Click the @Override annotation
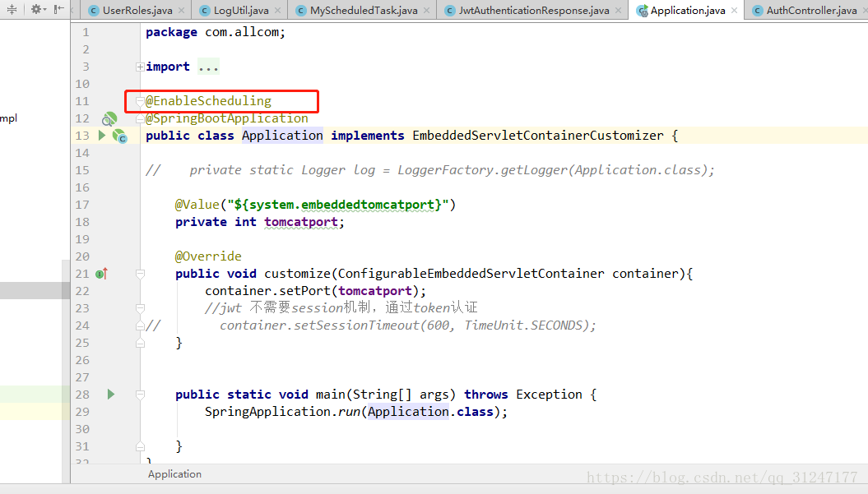Viewport: 868px width, 494px height. [208, 256]
